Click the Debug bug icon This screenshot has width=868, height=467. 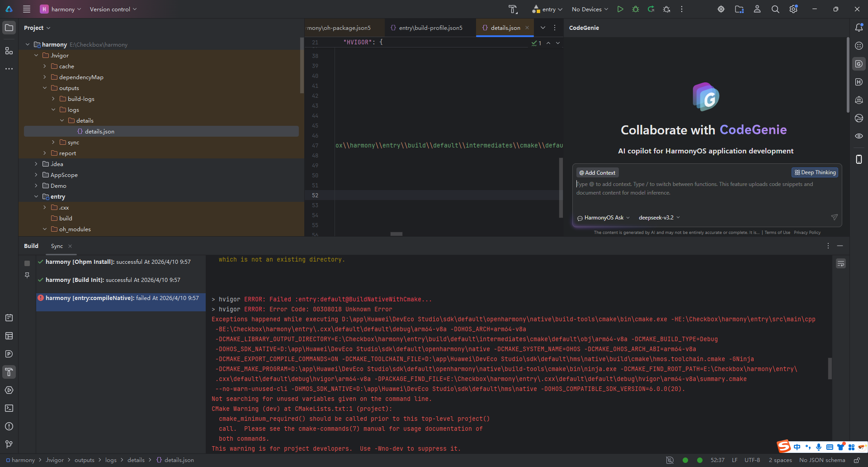pyautogui.click(x=636, y=9)
